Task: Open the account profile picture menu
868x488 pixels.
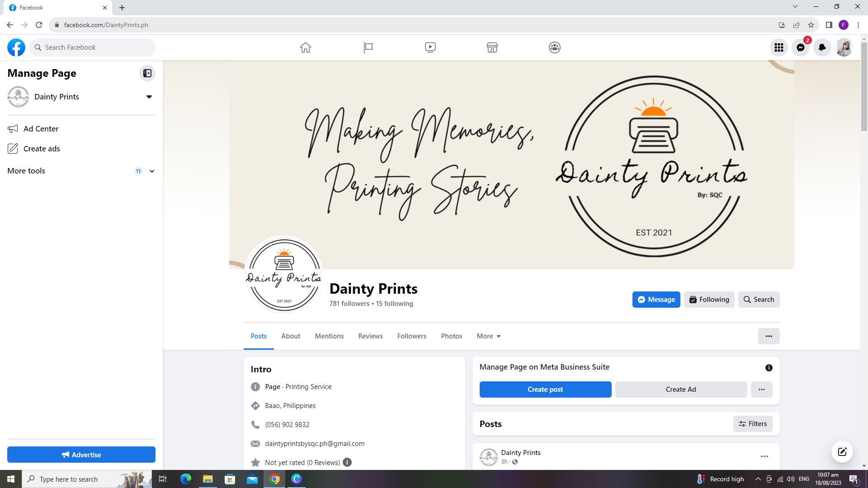Action: point(844,47)
